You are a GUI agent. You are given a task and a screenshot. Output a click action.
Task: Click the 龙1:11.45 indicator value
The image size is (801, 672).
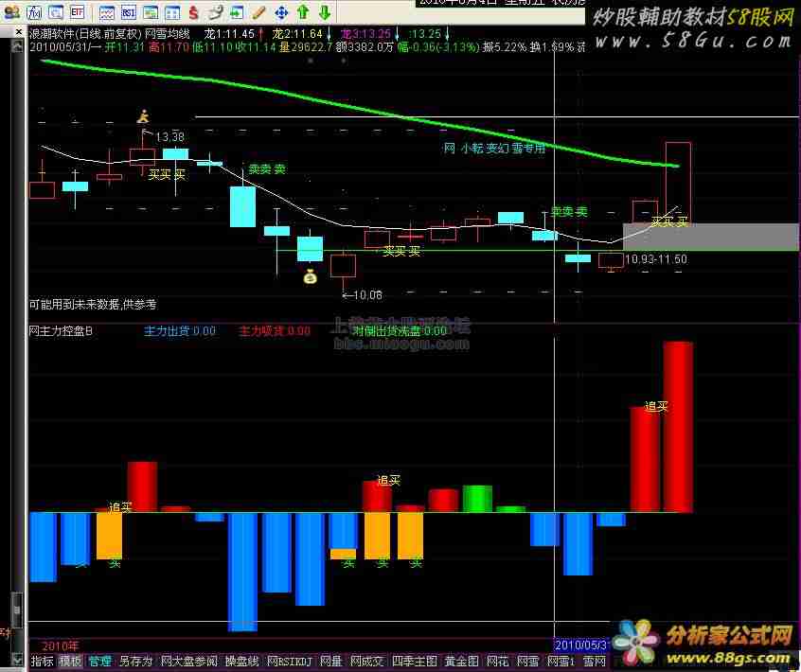[x=229, y=34]
